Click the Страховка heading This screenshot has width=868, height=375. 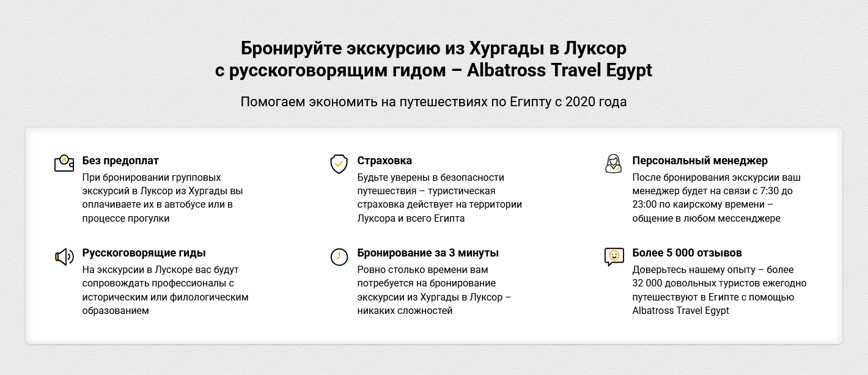tap(384, 161)
